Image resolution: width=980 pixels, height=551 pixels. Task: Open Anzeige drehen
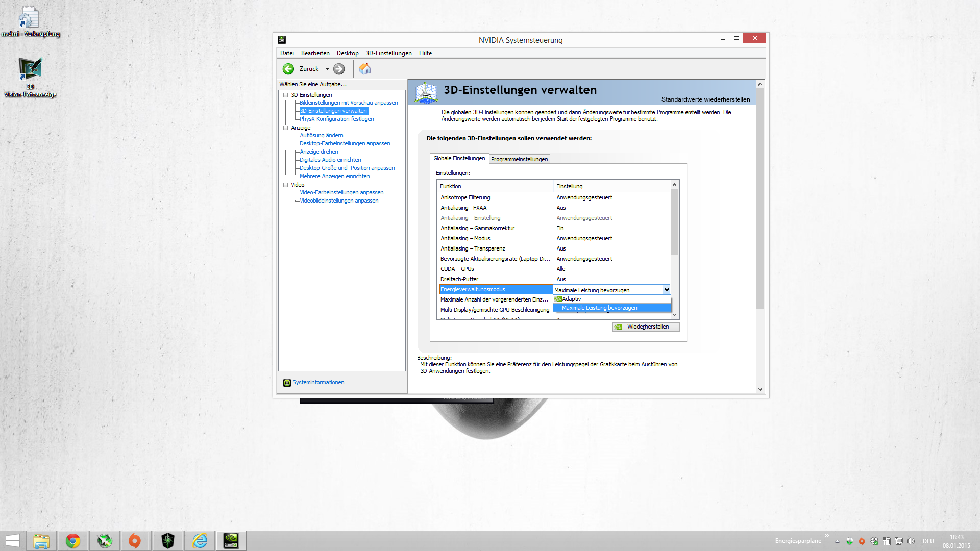coord(319,152)
